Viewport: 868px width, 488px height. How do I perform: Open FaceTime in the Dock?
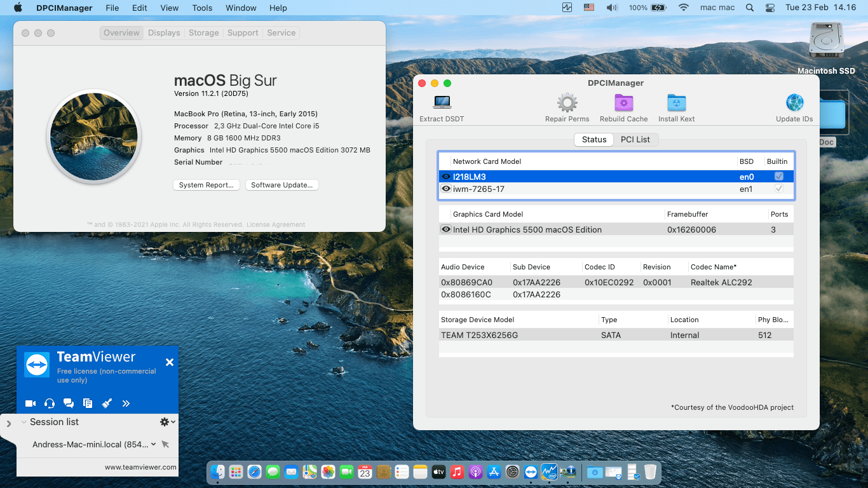[x=346, y=472]
